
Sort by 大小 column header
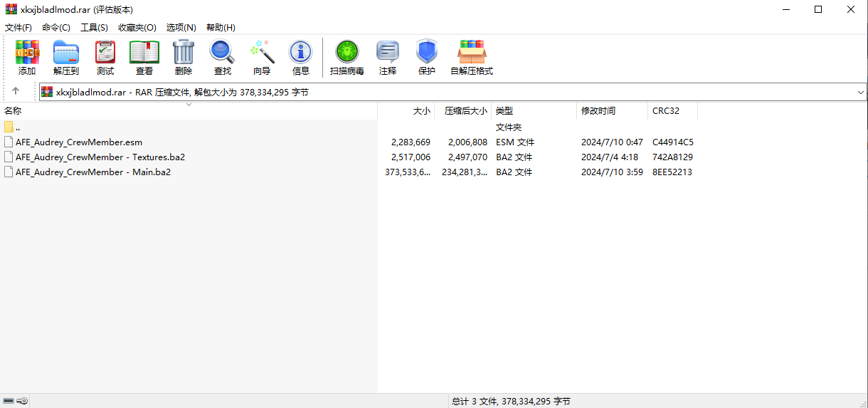(x=406, y=111)
